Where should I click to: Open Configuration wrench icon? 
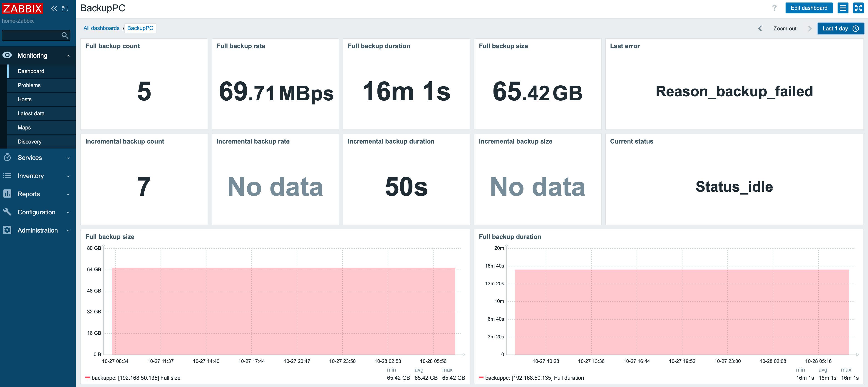click(7, 212)
